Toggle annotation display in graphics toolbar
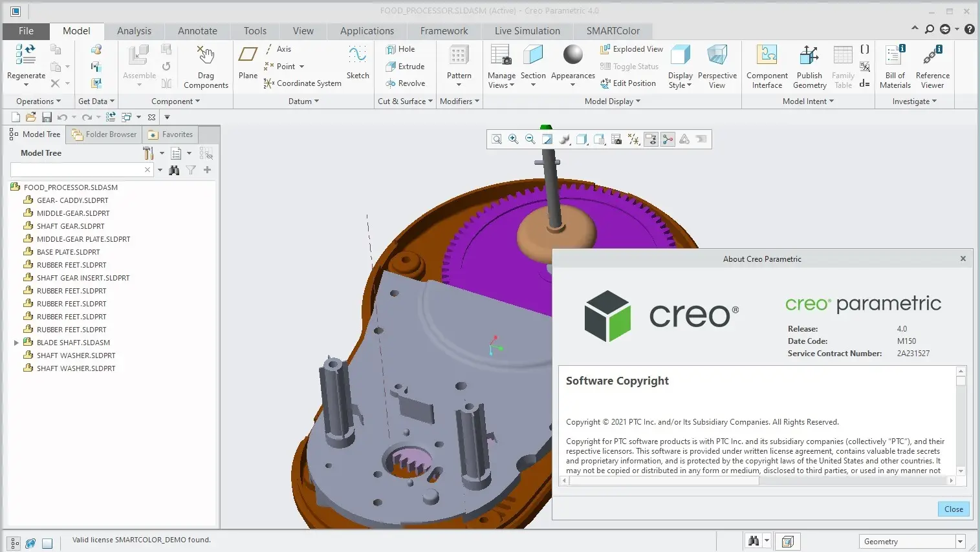Screen dimensions: 980x552 point(651,140)
